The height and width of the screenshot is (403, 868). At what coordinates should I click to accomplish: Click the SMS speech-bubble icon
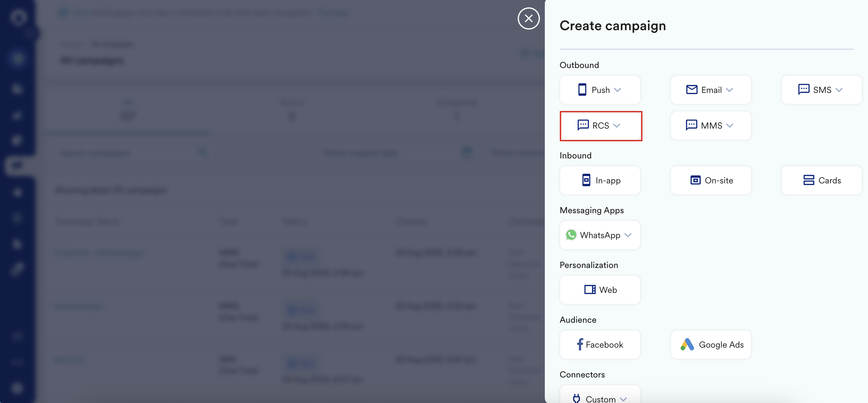(803, 90)
